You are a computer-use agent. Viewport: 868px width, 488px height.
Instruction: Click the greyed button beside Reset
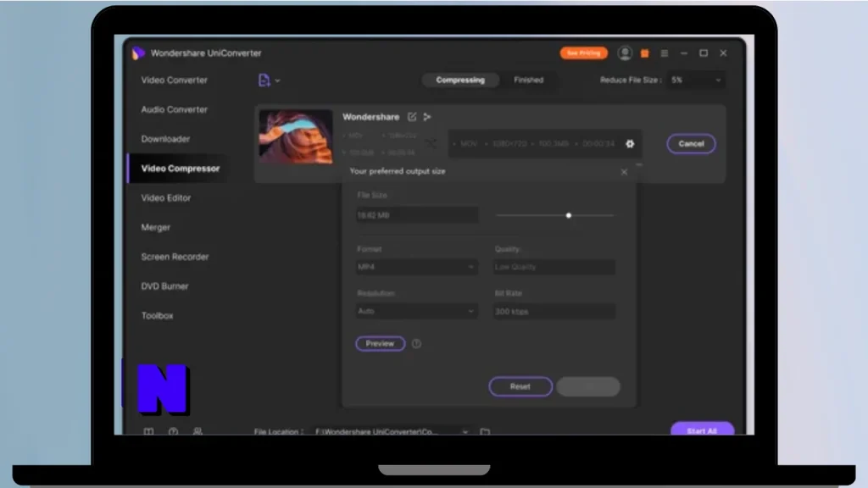(588, 386)
